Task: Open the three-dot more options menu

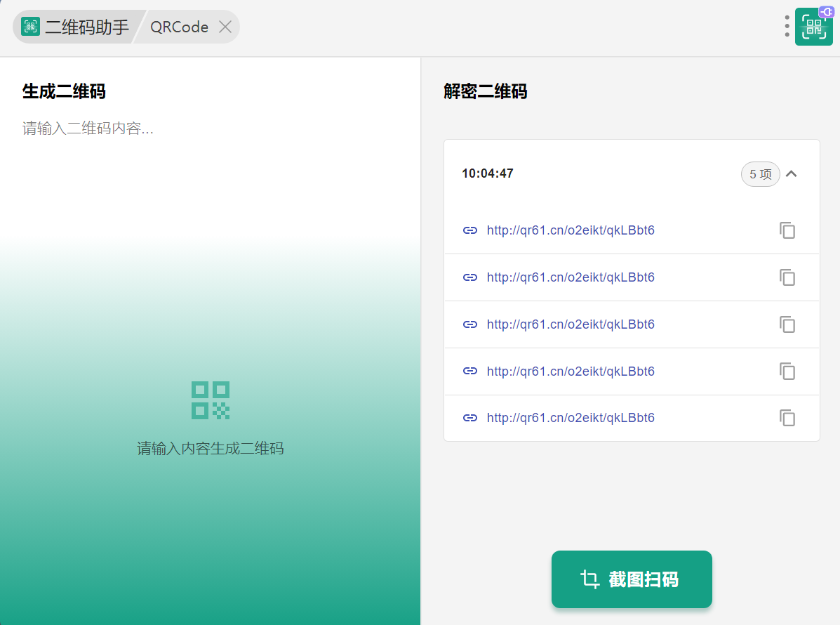Action: 787,27
